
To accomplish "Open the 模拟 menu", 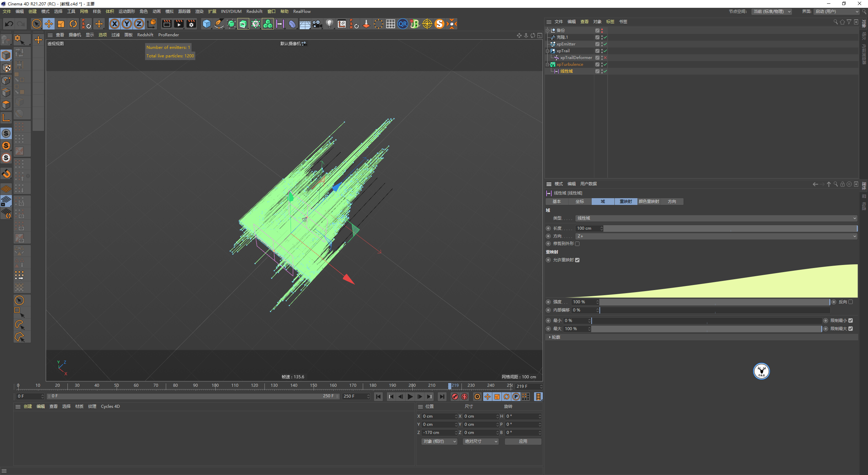I will click(169, 11).
